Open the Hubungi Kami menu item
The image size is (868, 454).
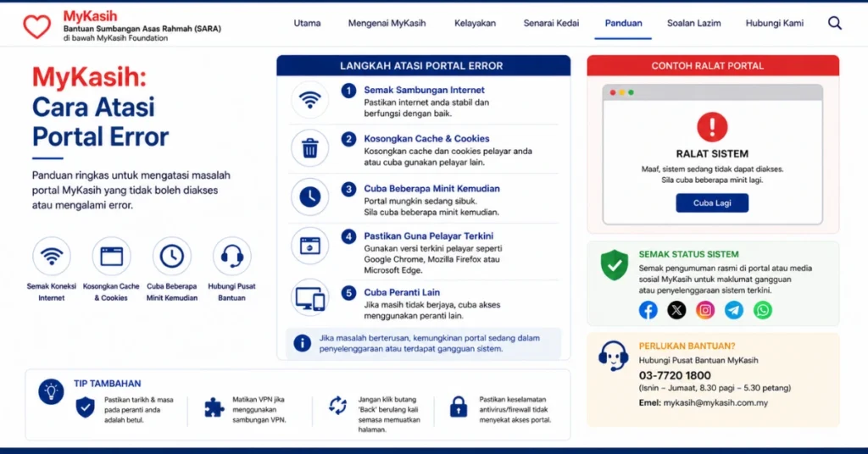pos(775,23)
